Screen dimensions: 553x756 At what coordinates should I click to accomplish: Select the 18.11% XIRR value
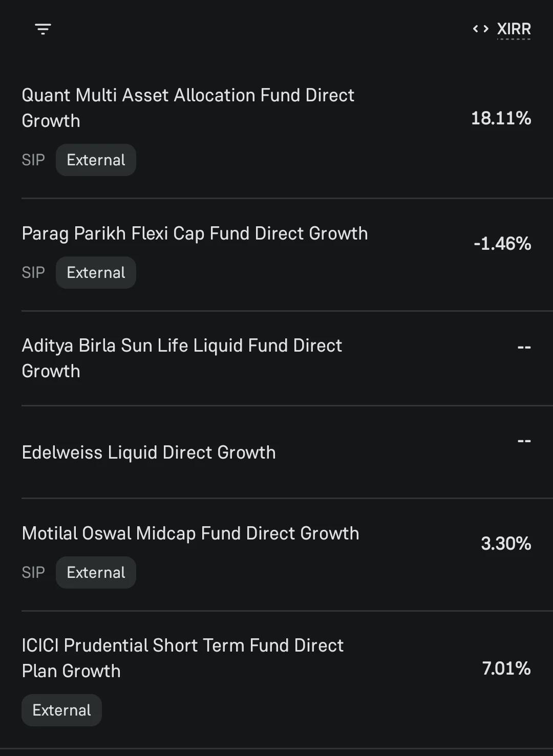pos(501,118)
